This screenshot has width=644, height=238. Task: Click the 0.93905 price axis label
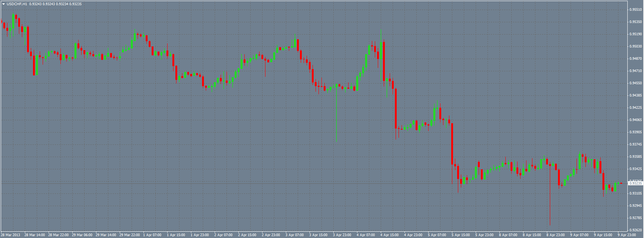click(636, 132)
